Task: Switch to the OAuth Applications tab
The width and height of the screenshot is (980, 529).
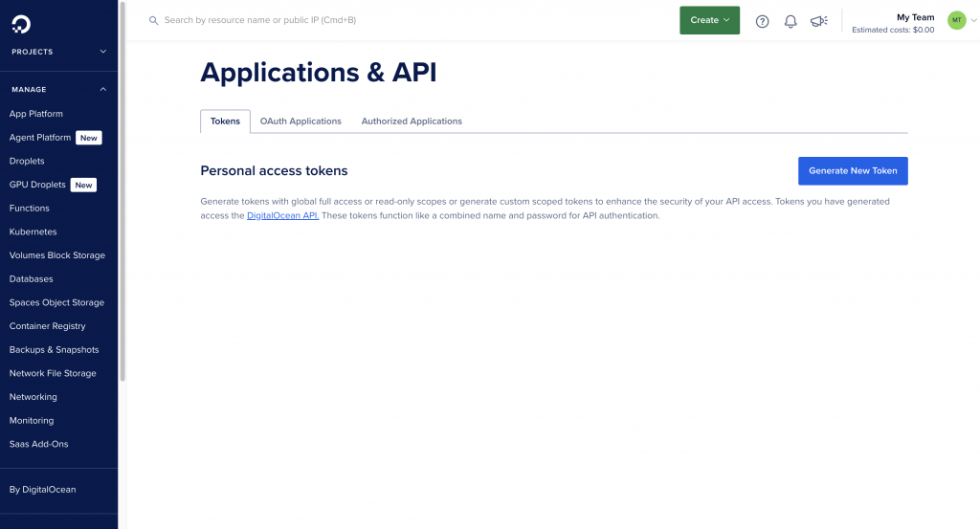Action: point(301,121)
